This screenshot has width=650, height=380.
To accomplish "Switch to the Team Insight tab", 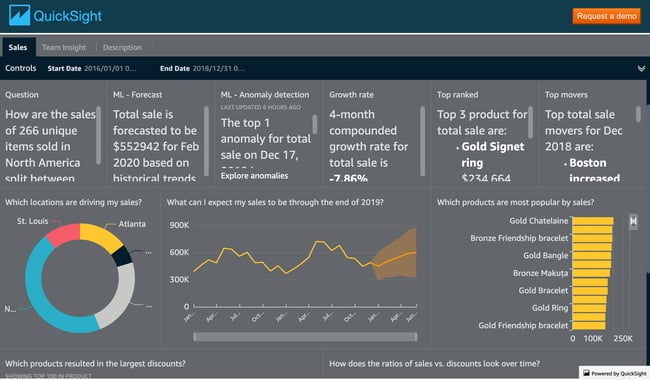I will [64, 48].
